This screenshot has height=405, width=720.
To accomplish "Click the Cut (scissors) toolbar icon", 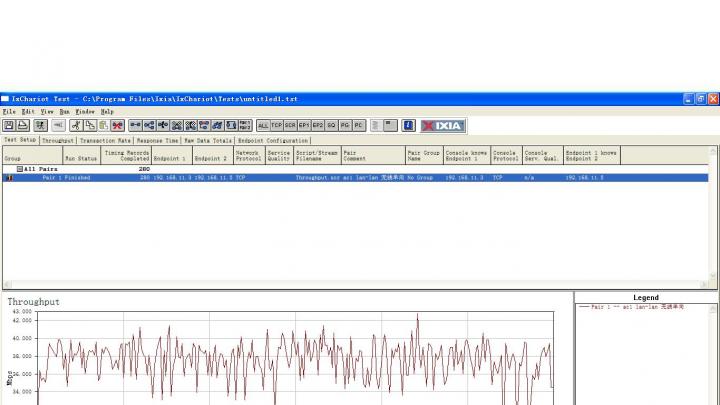I will click(76, 125).
